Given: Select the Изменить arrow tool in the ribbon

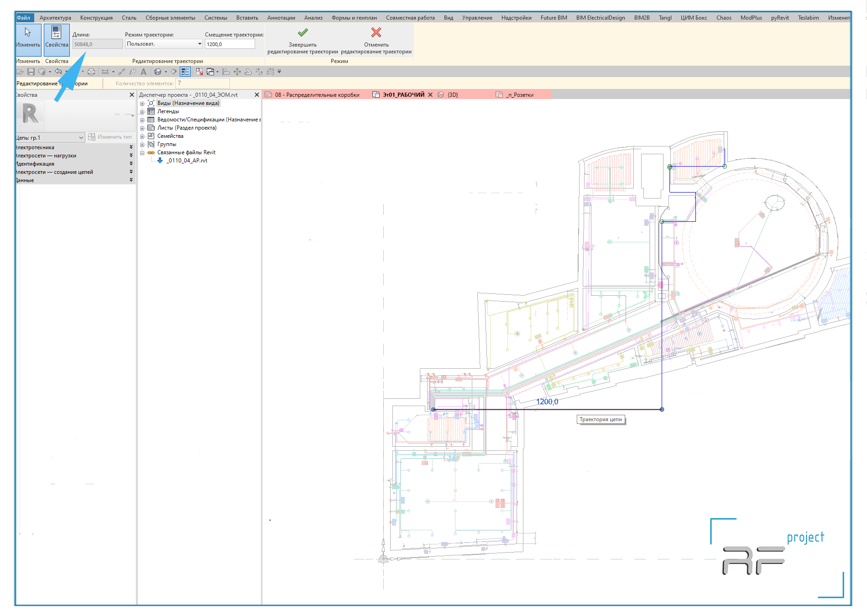Looking at the screenshot, I should [28, 39].
